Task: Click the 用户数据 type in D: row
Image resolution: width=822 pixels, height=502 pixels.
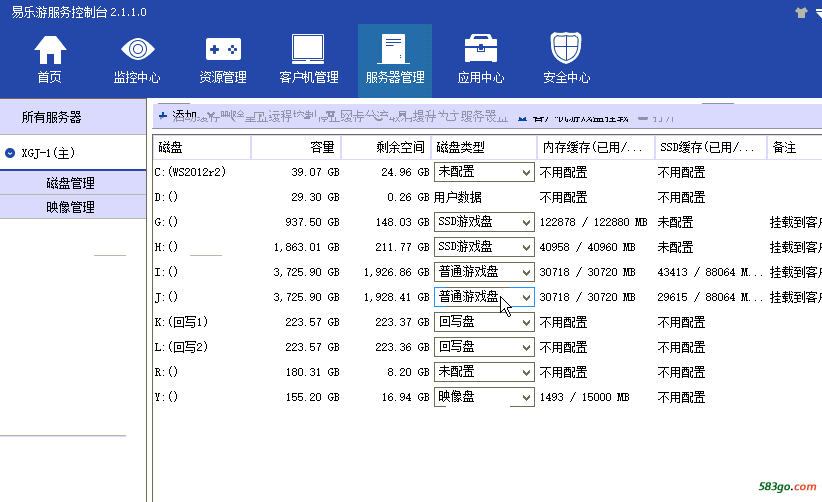Action: [x=458, y=197]
